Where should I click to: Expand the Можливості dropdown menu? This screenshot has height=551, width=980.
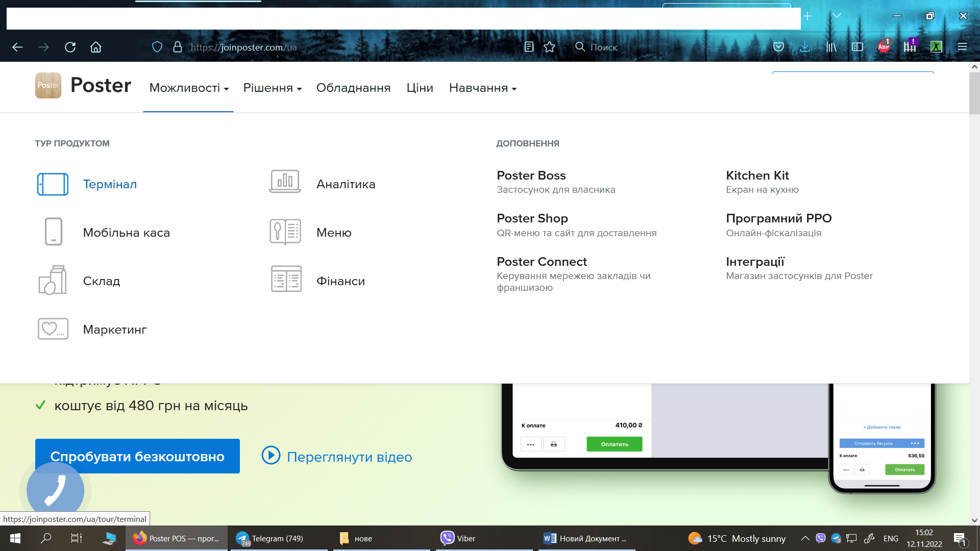(189, 88)
